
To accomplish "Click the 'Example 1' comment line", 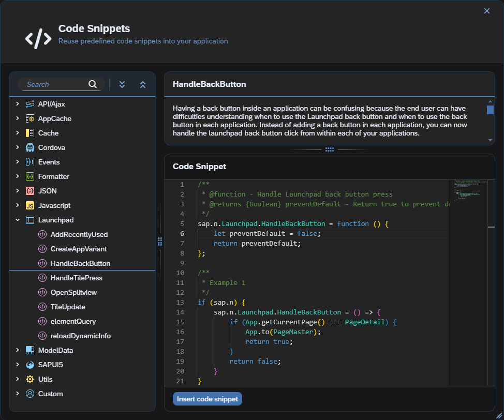I will tap(224, 283).
